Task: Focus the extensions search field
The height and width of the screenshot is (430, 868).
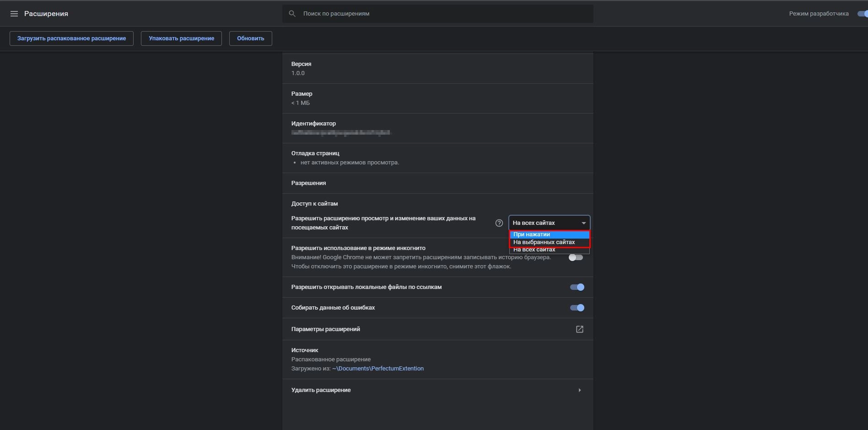Action: pyautogui.click(x=437, y=14)
